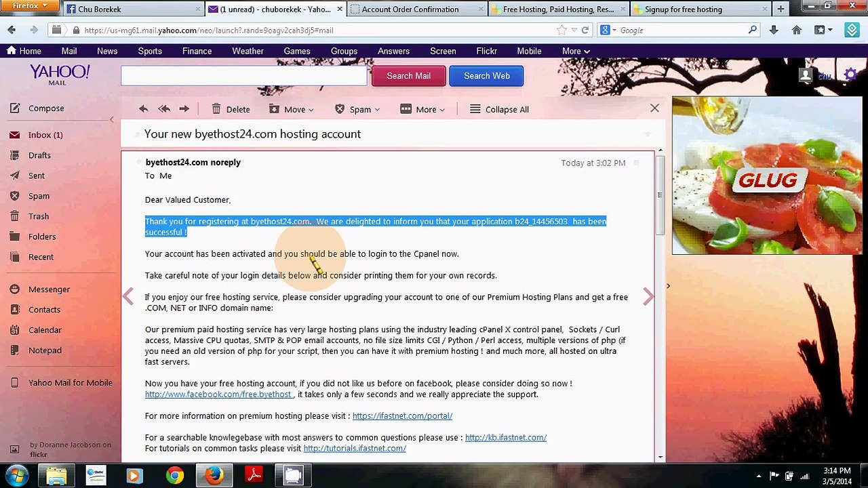Go to the previous message arrow
Viewport: 868px width, 488px height.
[128, 296]
